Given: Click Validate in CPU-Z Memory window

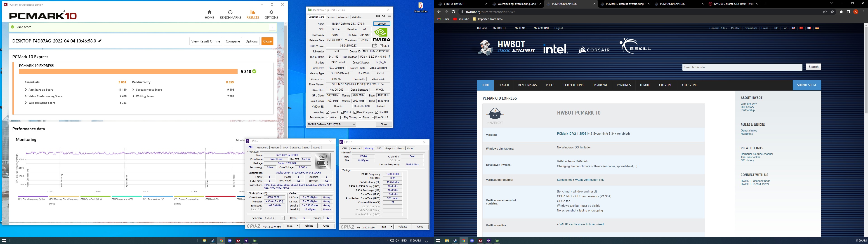Looking at the screenshot, I should [403, 227].
